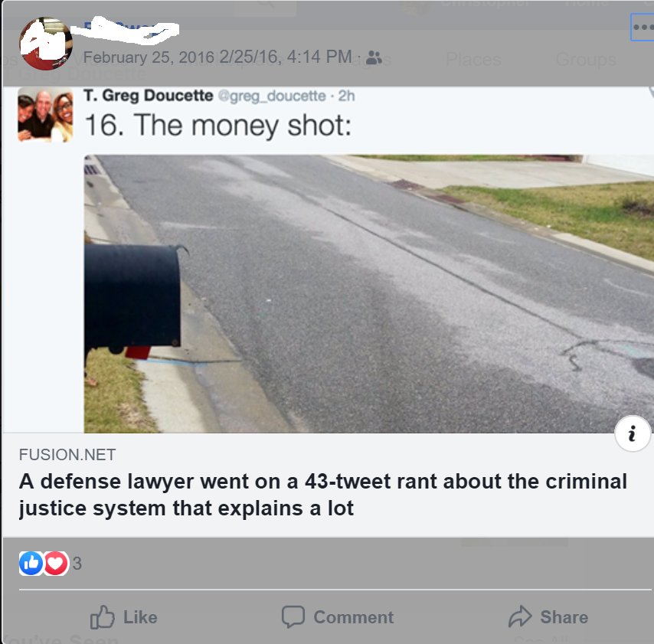The height and width of the screenshot is (644, 654).
Task: Click the Like thumbs-up outline icon
Action: (102, 616)
